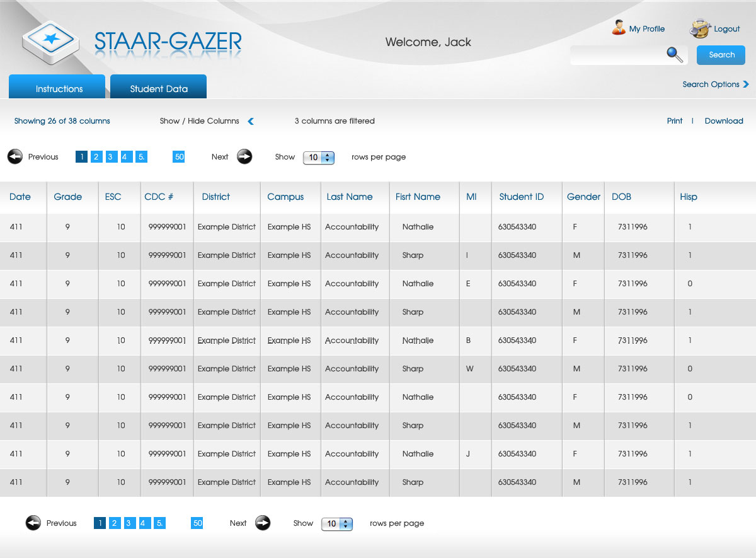Click the top Previous arrow icon
This screenshot has height=558, width=756.
coord(15,156)
